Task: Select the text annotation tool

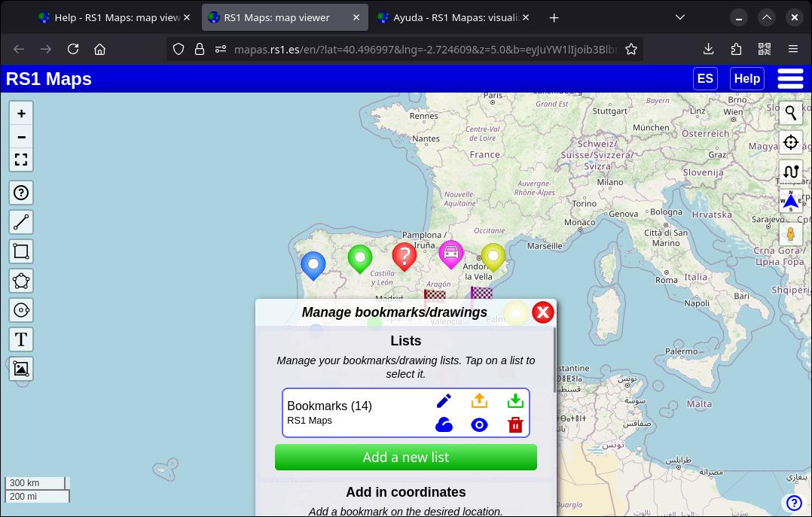Action: point(21,339)
